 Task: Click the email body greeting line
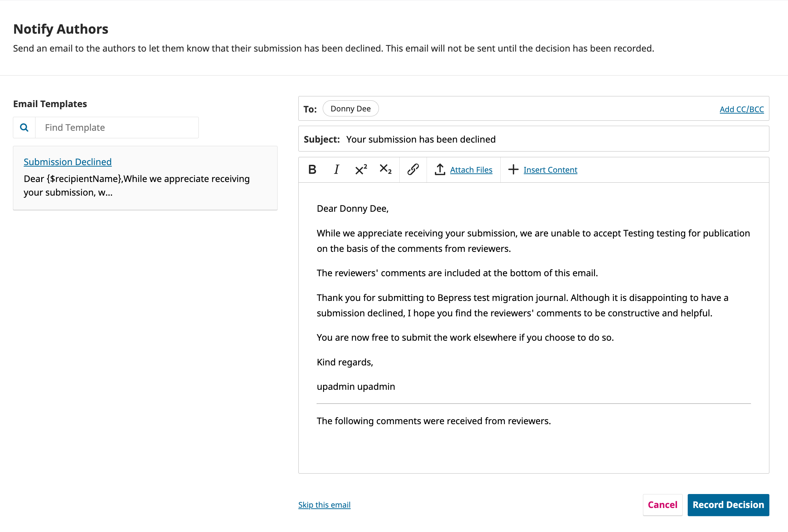pyautogui.click(x=352, y=209)
